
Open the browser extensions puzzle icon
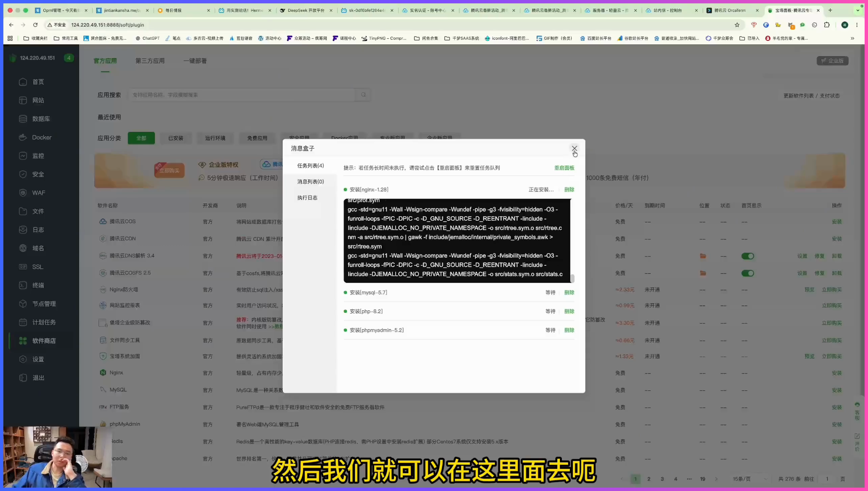(x=827, y=25)
